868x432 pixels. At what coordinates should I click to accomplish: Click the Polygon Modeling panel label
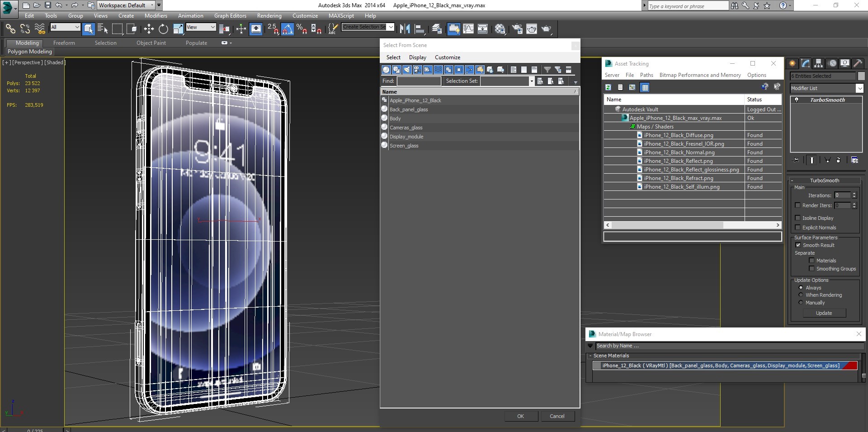coord(30,52)
